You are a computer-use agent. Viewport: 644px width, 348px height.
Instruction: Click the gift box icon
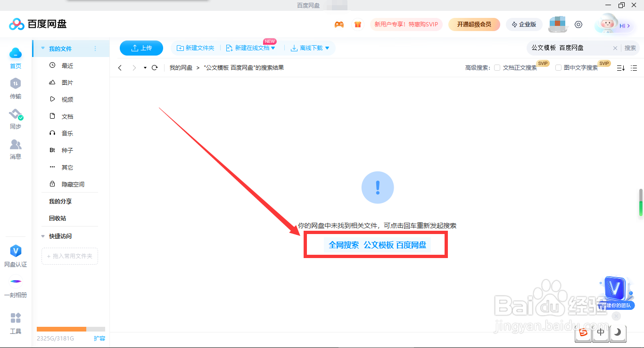tap(358, 24)
